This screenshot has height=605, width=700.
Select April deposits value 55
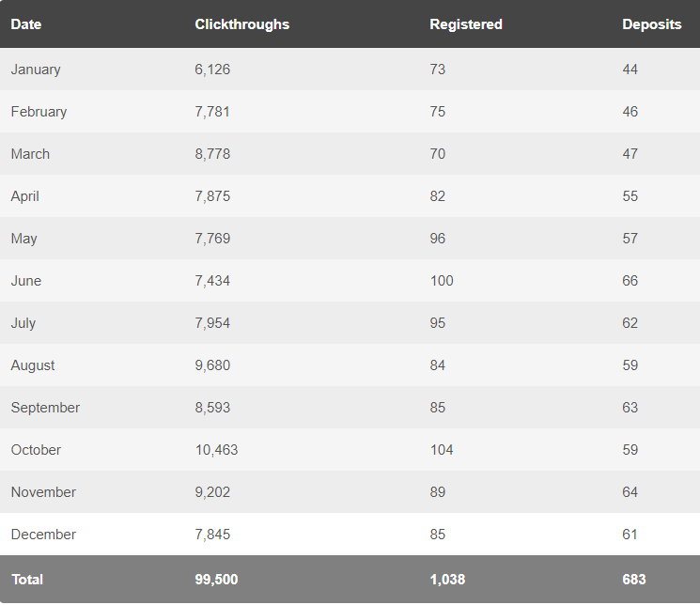[x=630, y=196]
